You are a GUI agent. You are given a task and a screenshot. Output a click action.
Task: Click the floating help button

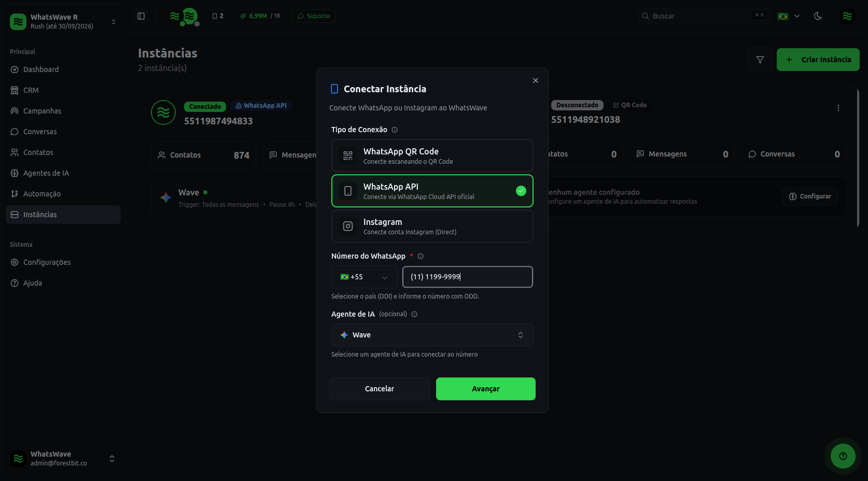coord(843,456)
